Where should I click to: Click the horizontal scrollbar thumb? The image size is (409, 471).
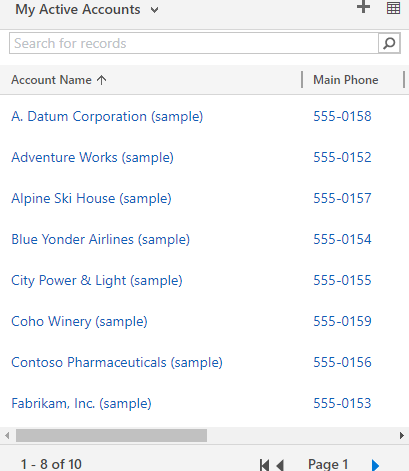(x=111, y=435)
